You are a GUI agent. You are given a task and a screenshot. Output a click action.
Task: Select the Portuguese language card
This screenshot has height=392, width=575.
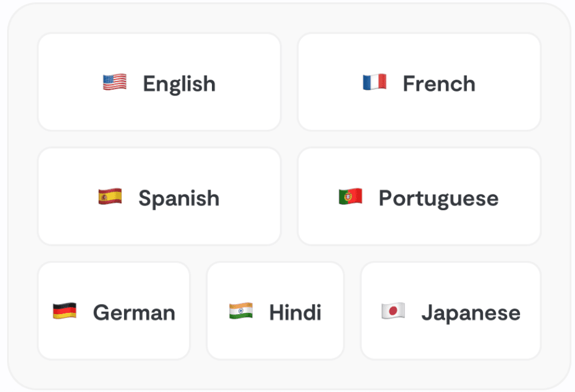[419, 196]
